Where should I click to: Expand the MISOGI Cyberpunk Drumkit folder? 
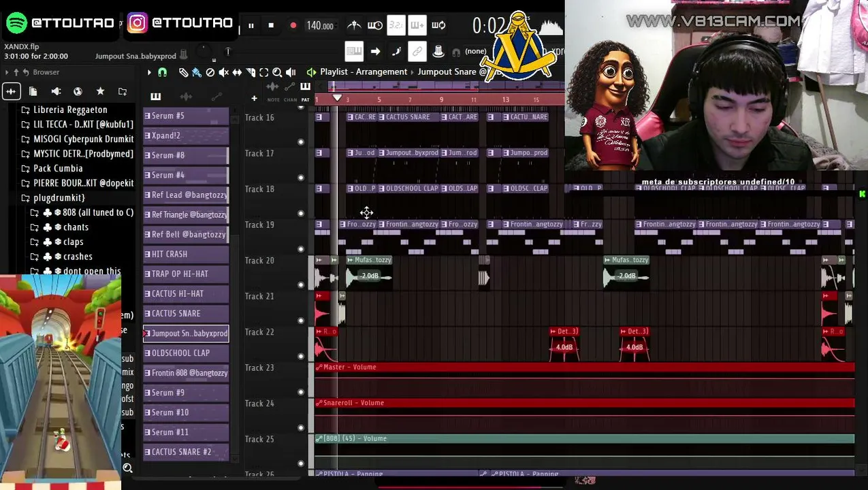click(83, 139)
